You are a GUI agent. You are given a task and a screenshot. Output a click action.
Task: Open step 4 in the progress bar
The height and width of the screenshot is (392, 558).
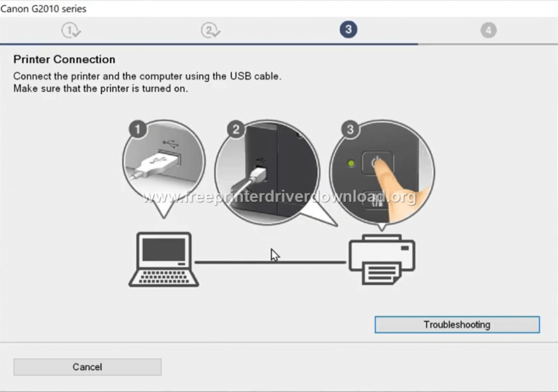click(x=488, y=30)
